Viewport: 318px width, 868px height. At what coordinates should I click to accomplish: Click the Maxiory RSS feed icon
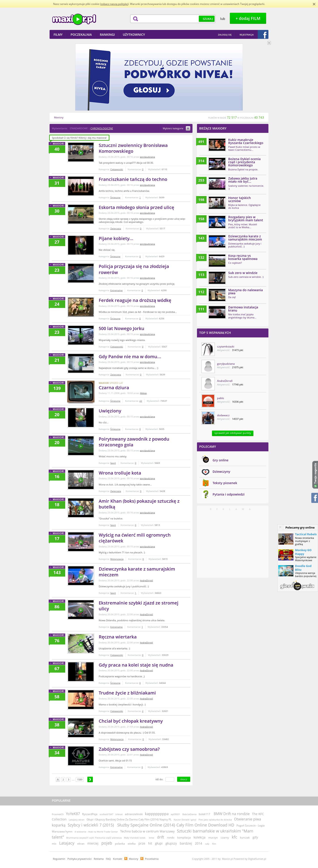point(126,859)
